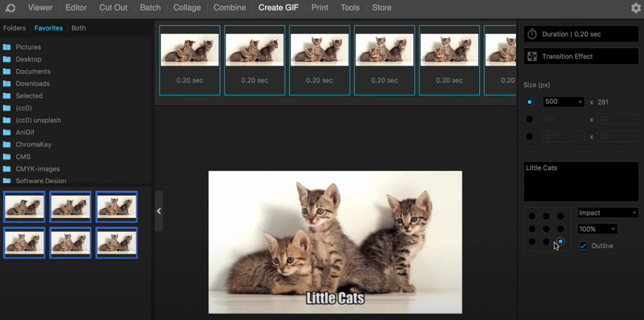Select the second size radio option
This screenshot has width=644, height=320.
(x=530, y=119)
